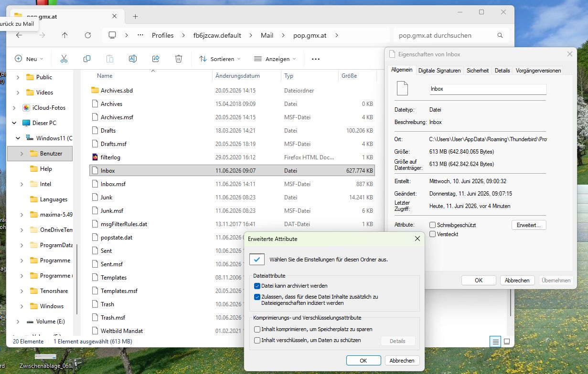Viewport: 588px width, 374px height.
Task: Select the Drafts.msf file row
Action: 232,144
